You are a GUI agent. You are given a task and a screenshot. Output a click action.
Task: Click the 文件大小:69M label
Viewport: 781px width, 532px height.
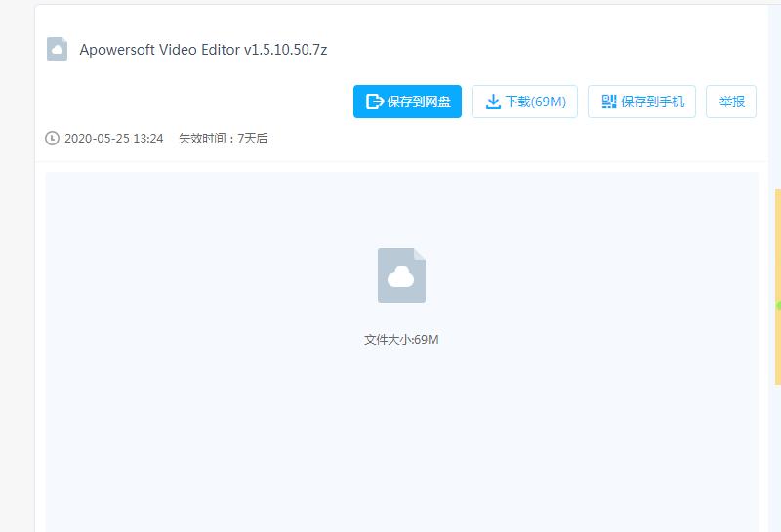401,340
